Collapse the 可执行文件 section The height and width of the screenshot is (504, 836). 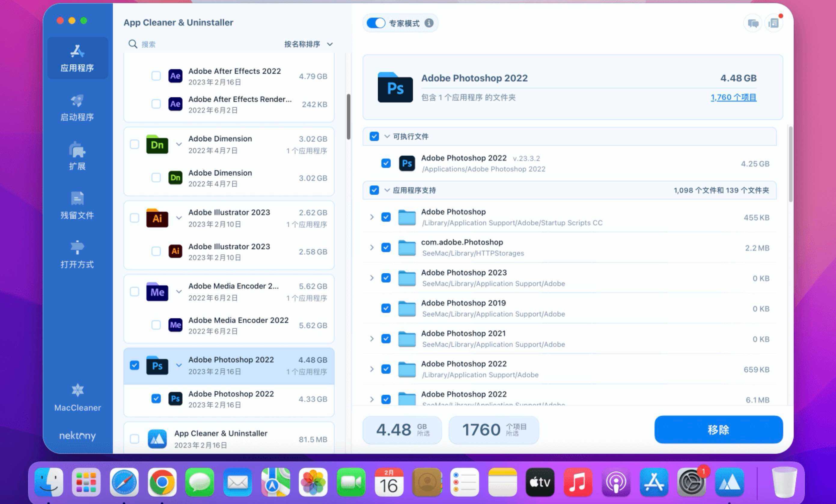387,136
